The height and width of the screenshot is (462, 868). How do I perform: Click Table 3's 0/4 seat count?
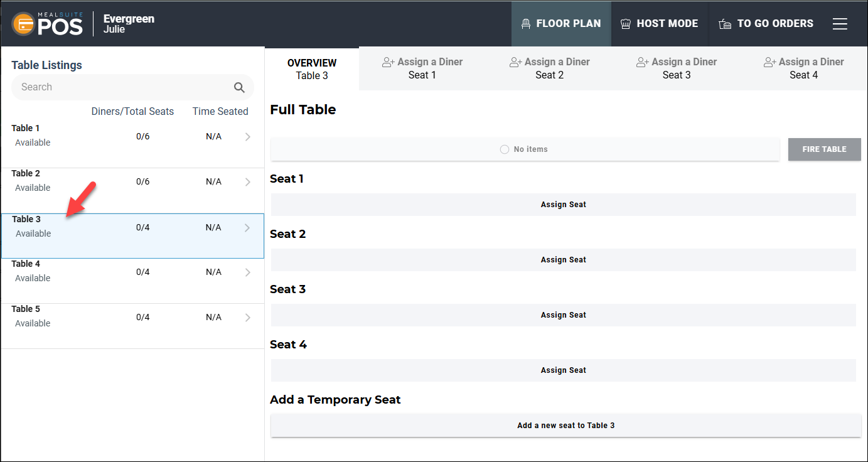(x=143, y=228)
